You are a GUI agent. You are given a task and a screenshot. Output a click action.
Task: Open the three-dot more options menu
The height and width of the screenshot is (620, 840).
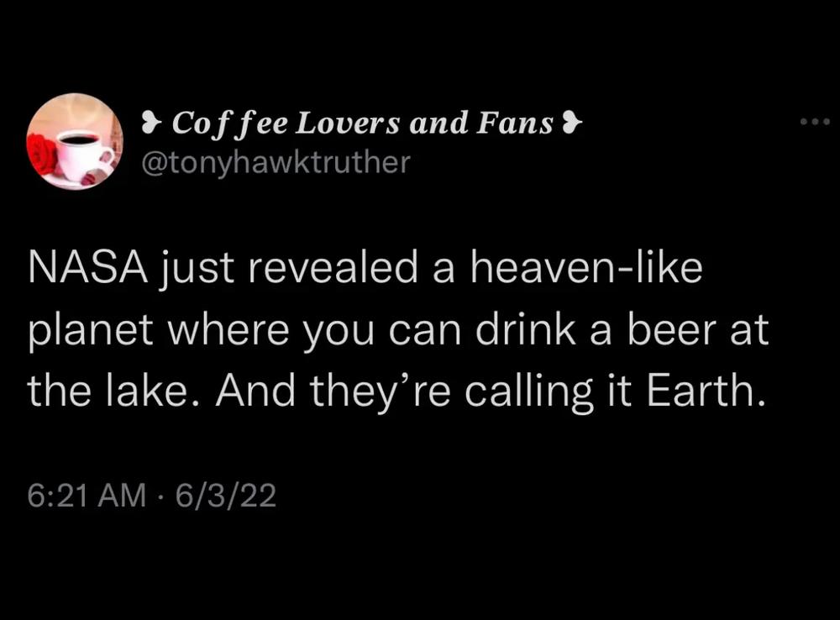pyautogui.click(x=815, y=122)
